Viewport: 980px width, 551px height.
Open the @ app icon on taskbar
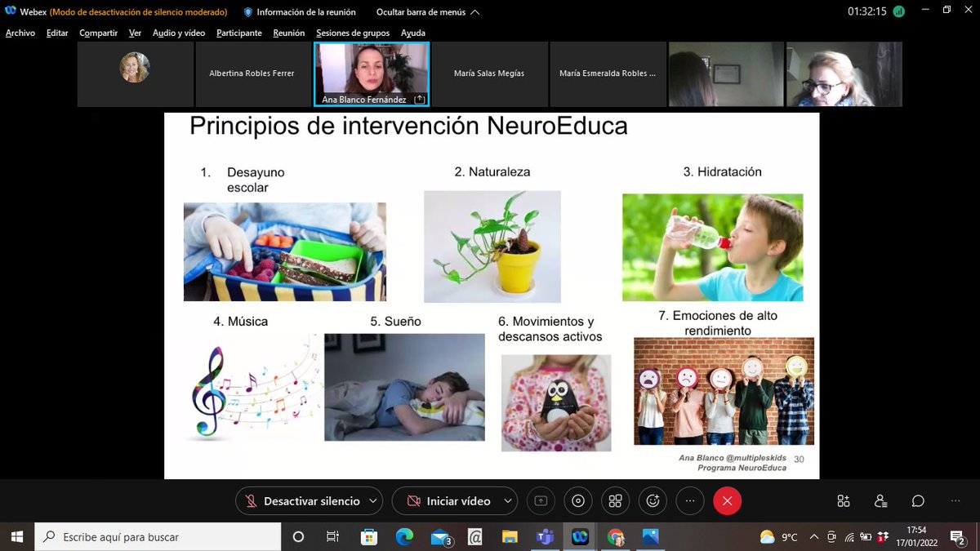[474, 536]
